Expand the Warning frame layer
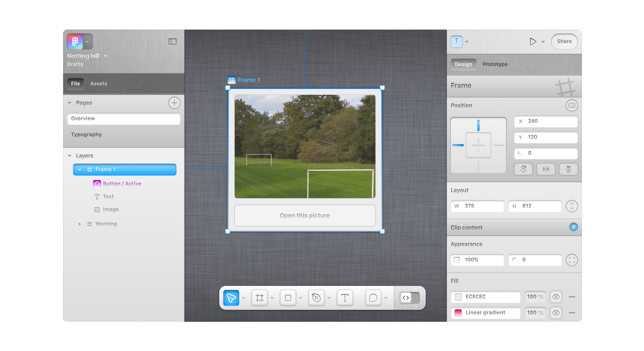The image size is (644, 351). pyautogui.click(x=79, y=224)
